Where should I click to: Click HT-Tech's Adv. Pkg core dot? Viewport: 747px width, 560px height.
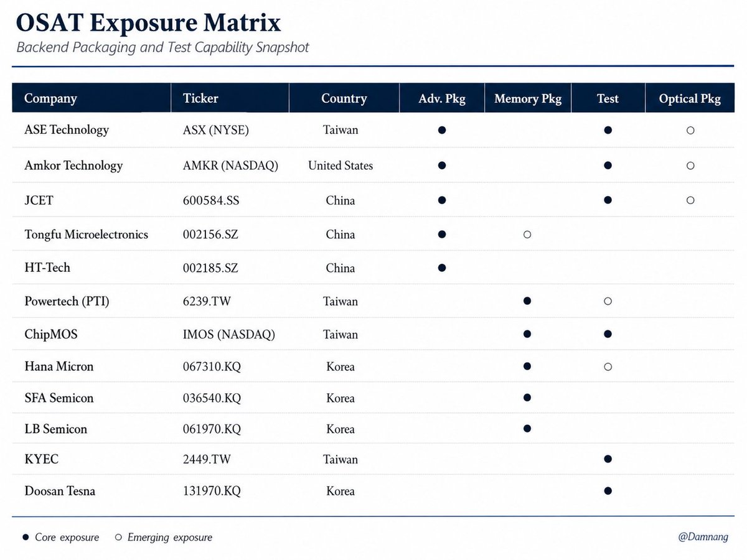coord(441,268)
